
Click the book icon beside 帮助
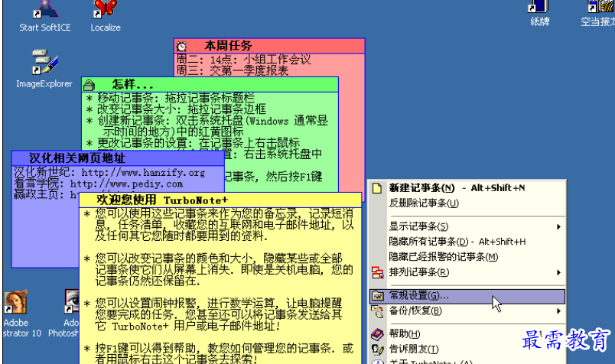pyautogui.click(x=377, y=334)
